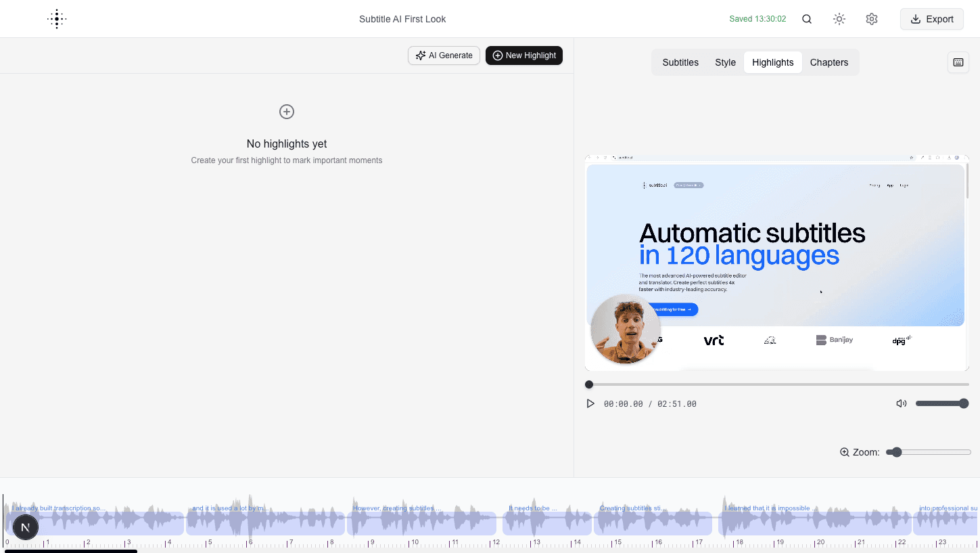
Task: Click the N avatar on the waveform track
Action: 25,527
